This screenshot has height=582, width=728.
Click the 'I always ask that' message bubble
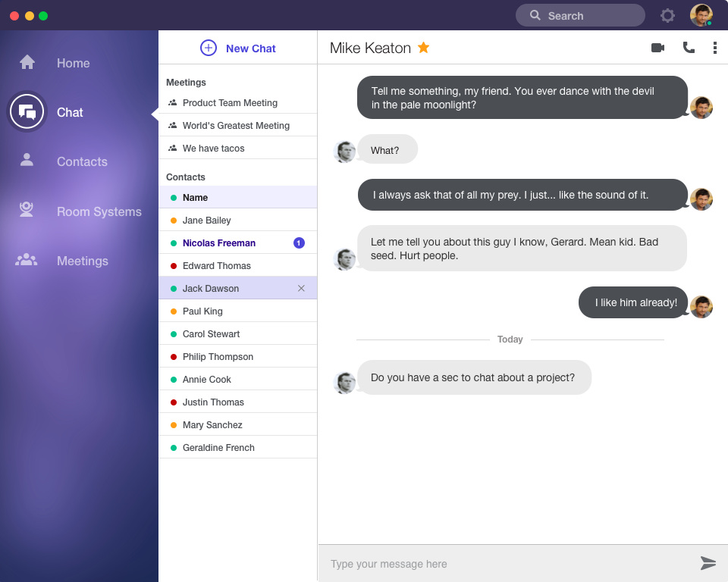click(522, 195)
